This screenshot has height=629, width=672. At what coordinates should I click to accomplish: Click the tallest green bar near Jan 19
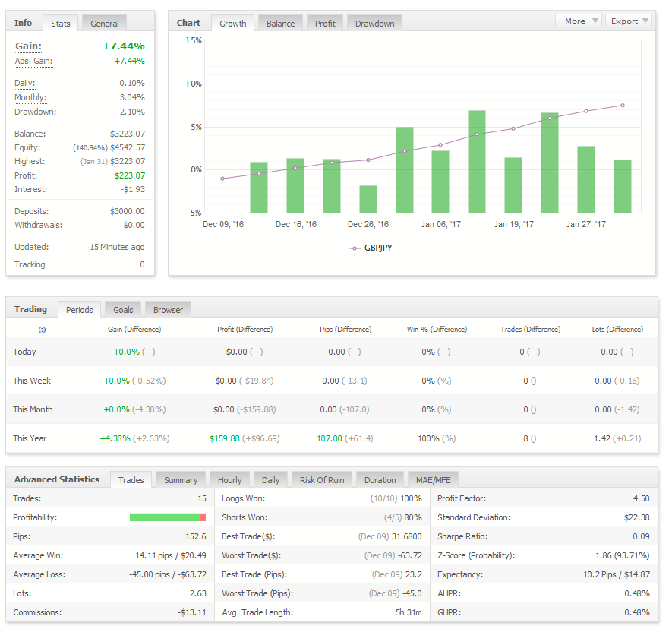pyautogui.click(x=477, y=162)
